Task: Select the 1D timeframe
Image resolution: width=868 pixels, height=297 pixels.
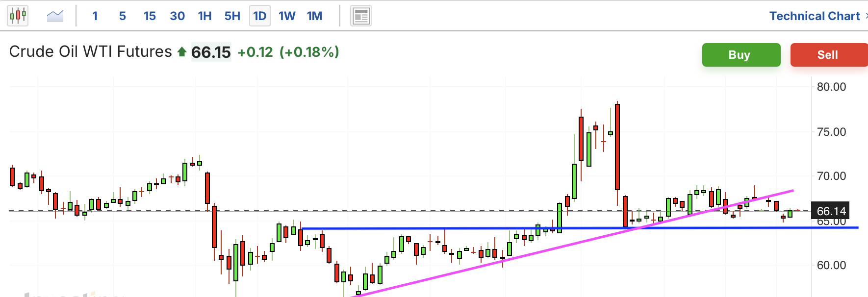Action: pyautogui.click(x=260, y=16)
